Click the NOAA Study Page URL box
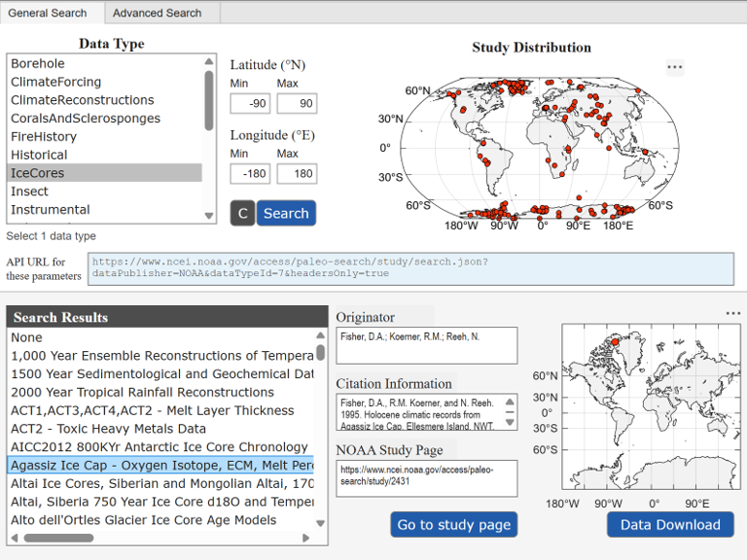Viewport: 747px width, 560px height. click(427, 478)
